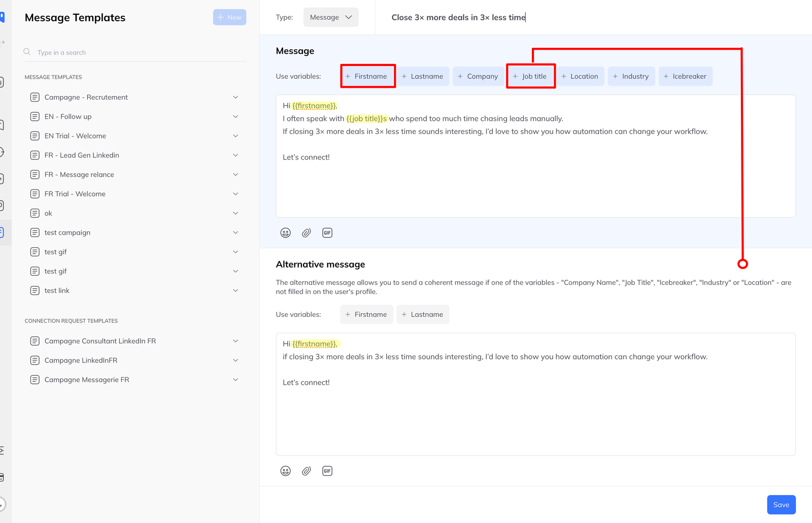Insert Lastname variable in the main Message
This screenshot has height=523, width=812.
click(x=423, y=76)
